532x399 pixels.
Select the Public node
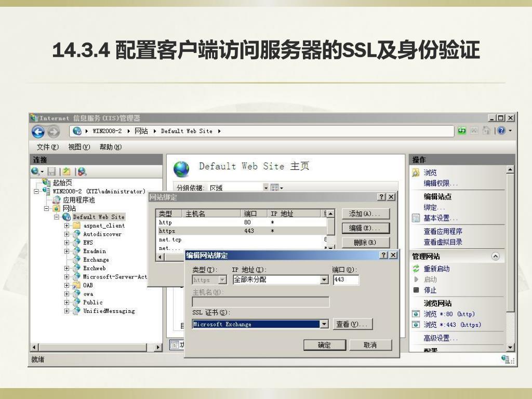point(92,302)
